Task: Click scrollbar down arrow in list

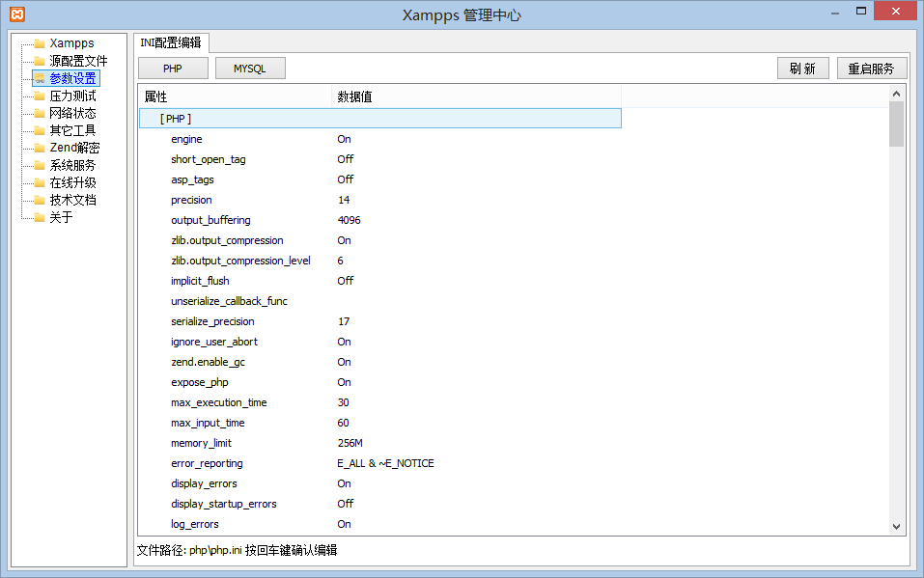Action: pos(896,527)
